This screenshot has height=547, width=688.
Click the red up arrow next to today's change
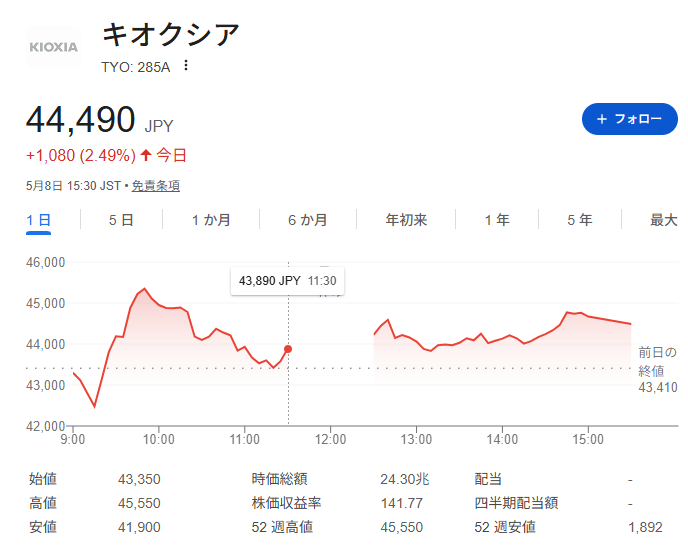(146, 155)
